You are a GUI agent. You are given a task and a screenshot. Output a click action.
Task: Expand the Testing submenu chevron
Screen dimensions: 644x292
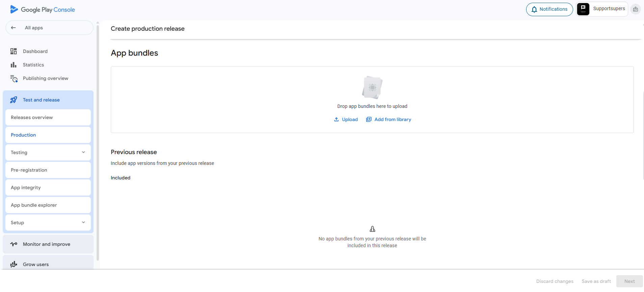coord(83,152)
